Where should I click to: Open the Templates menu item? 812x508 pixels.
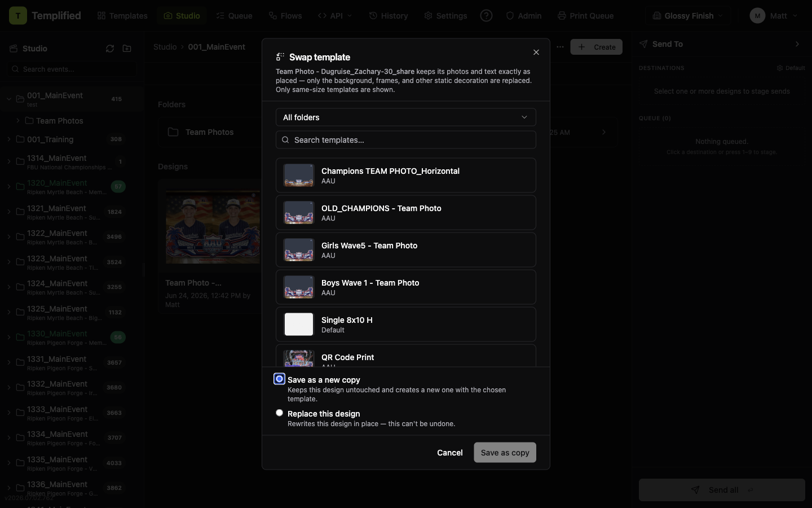click(x=122, y=16)
